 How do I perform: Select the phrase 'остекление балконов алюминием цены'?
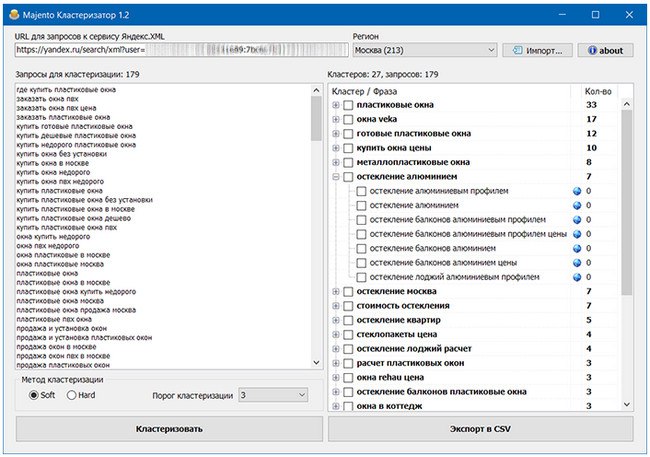443,263
